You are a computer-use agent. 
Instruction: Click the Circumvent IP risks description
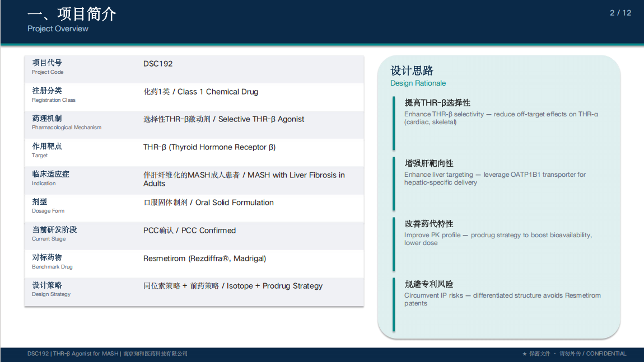502,299
